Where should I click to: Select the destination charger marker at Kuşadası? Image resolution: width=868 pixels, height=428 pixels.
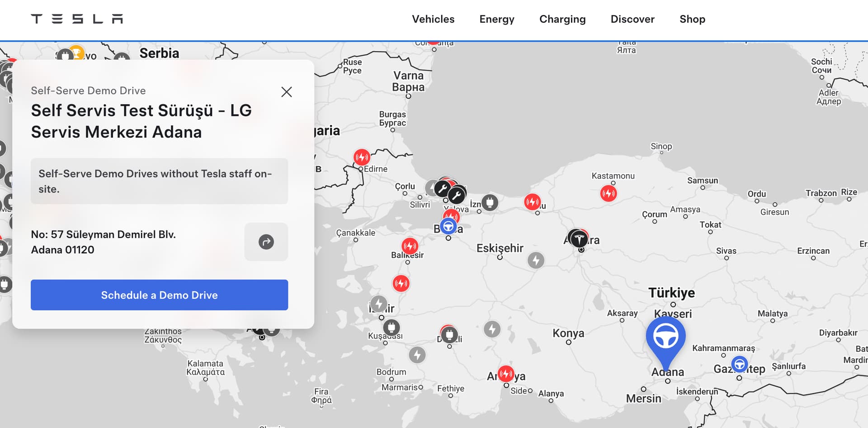click(x=392, y=327)
